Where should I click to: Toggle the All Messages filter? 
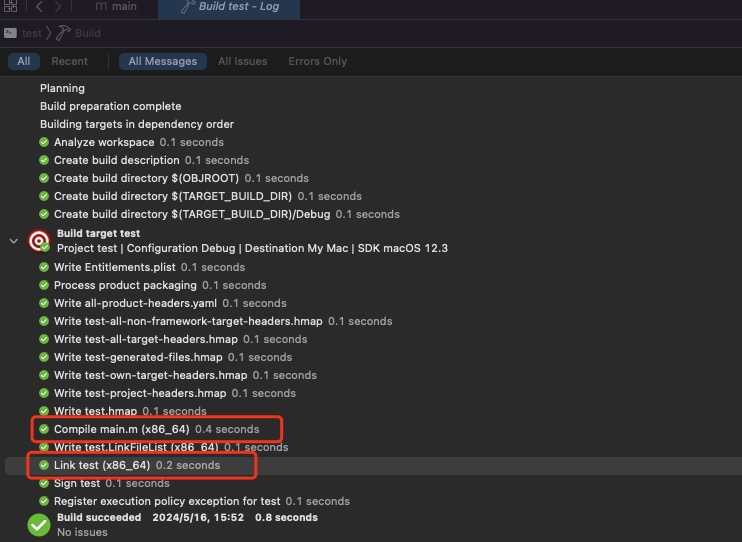click(163, 61)
